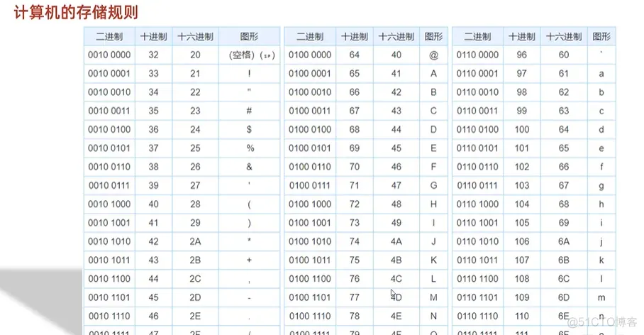Viewport: 644px width, 335px height.
Task: Select binary cell 0100 0101
Action: [x=310, y=148]
